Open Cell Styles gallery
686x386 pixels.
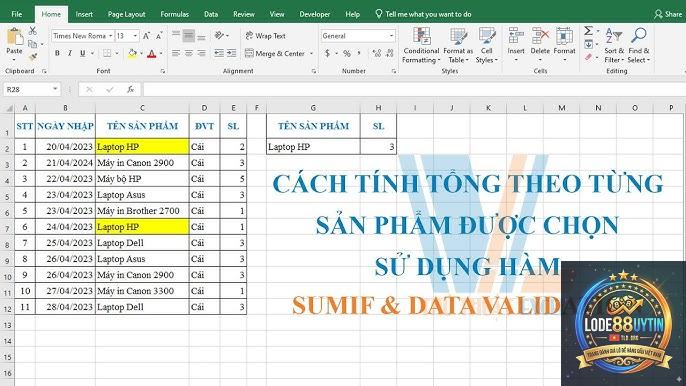pos(486,46)
